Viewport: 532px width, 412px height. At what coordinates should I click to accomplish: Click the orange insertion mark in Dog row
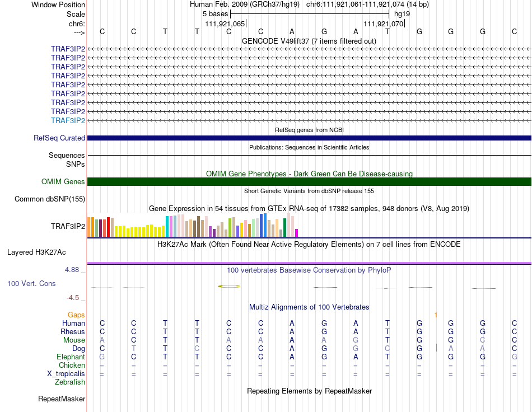pyautogui.click(x=436, y=348)
